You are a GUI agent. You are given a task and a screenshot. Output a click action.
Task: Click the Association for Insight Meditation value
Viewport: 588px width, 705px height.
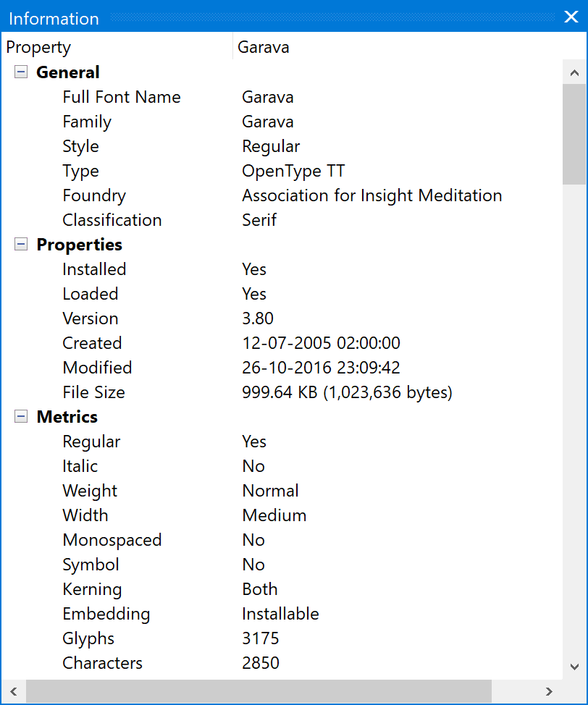[x=372, y=195]
